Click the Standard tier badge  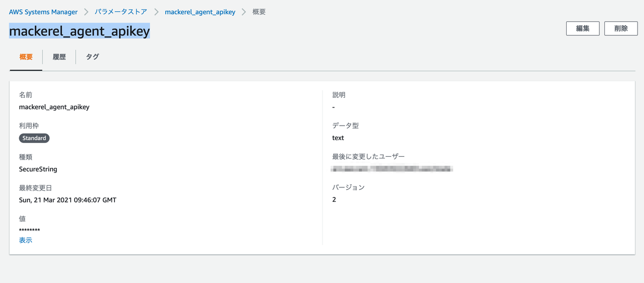pyautogui.click(x=34, y=138)
